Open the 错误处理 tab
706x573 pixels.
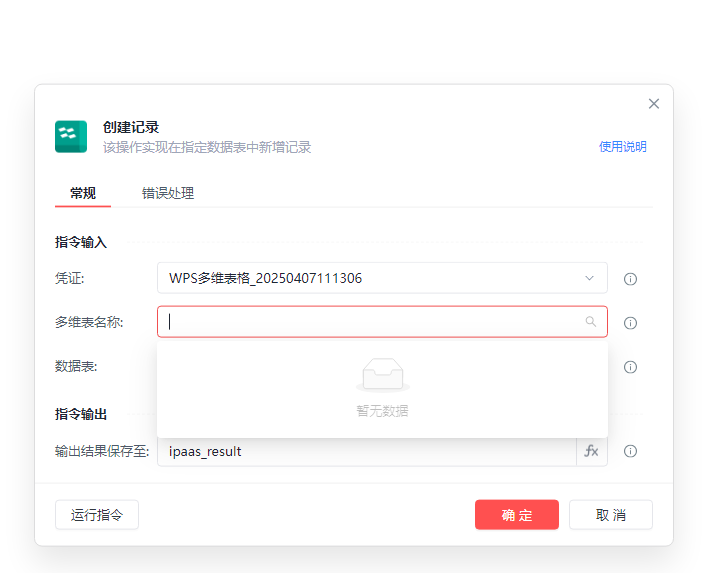[x=168, y=193]
